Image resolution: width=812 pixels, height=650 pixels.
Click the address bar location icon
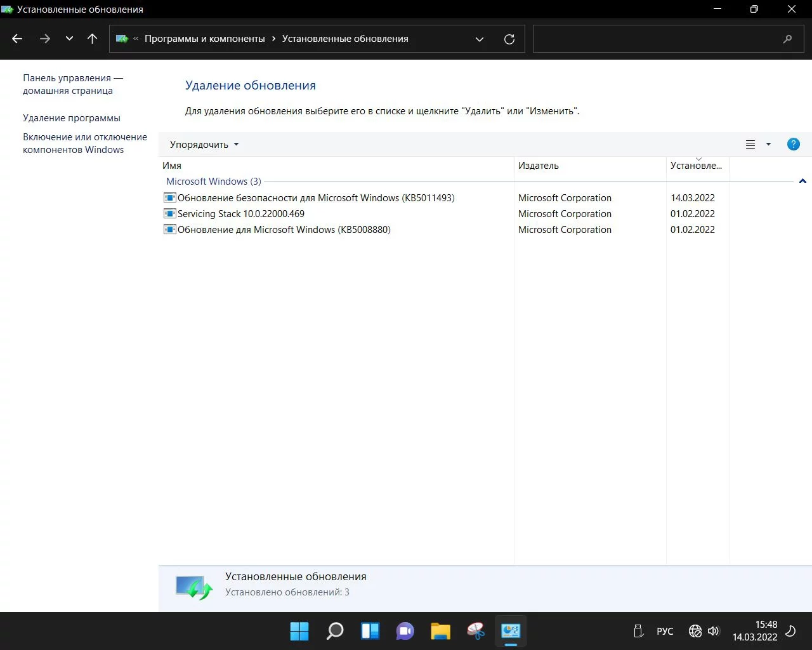click(122, 39)
